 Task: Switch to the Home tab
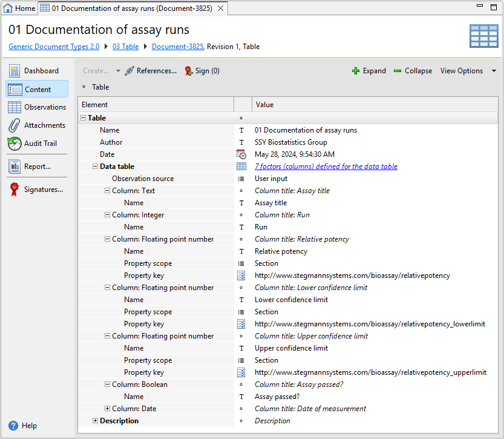click(19, 8)
